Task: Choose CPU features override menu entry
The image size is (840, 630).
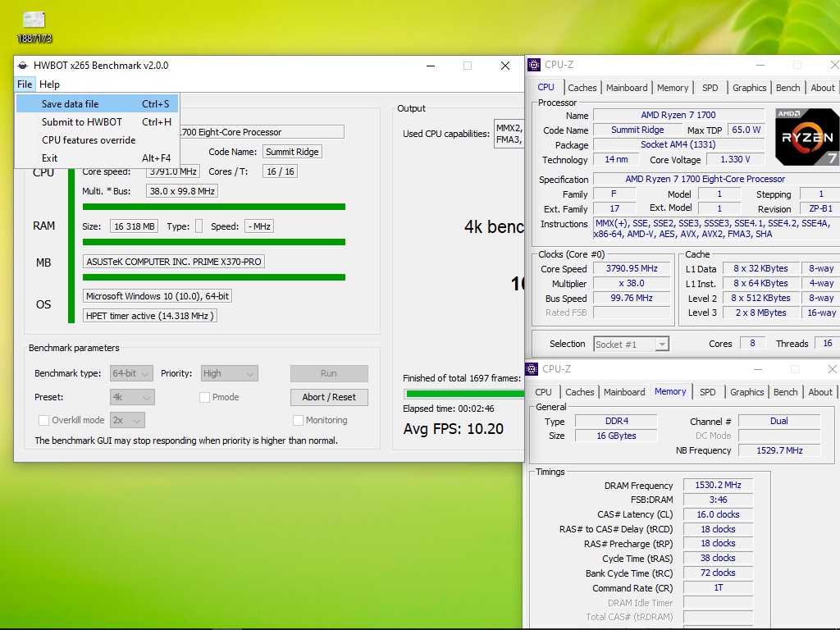Action: pos(97,140)
